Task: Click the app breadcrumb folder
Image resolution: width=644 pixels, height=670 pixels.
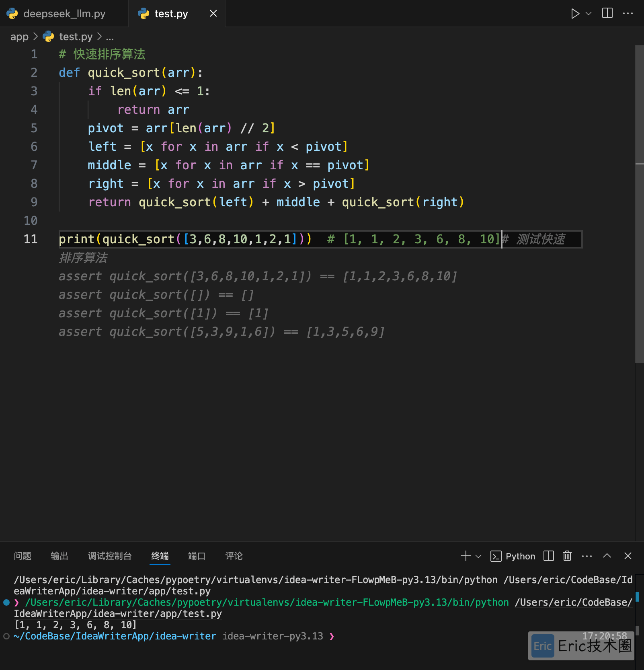Action: pyautogui.click(x=19, y=37)
